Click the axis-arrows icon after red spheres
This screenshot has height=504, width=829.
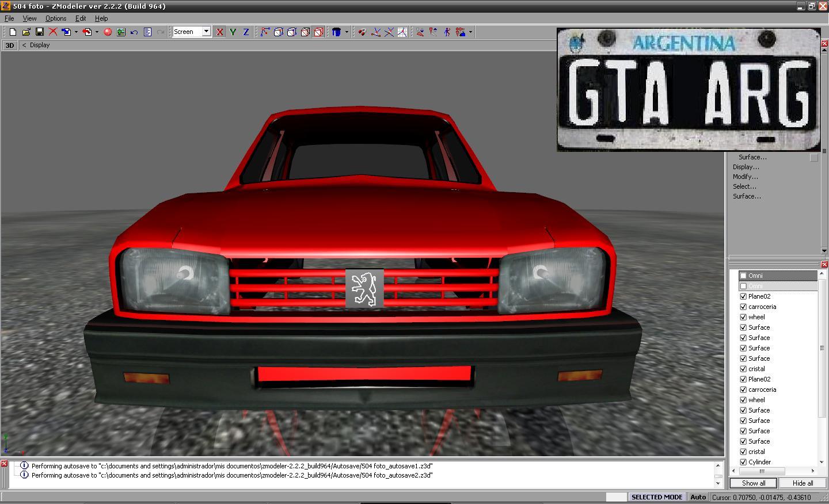[x=376, y=32]
